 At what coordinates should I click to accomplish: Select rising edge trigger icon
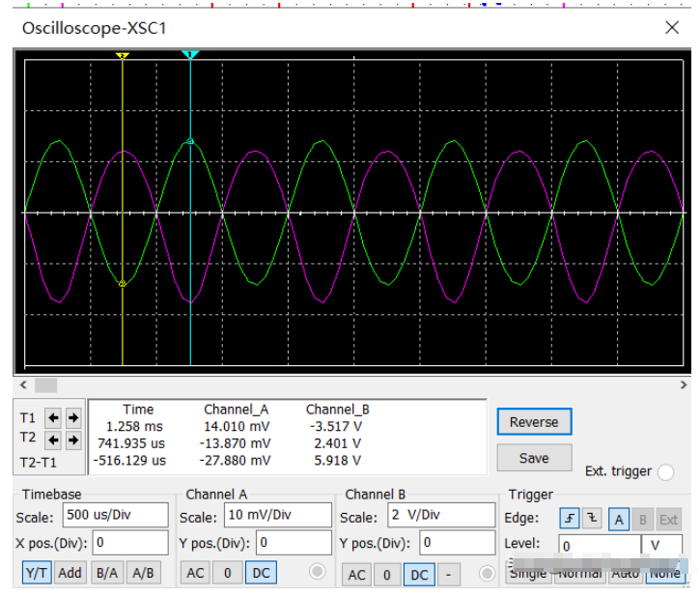tap(570, 519)
